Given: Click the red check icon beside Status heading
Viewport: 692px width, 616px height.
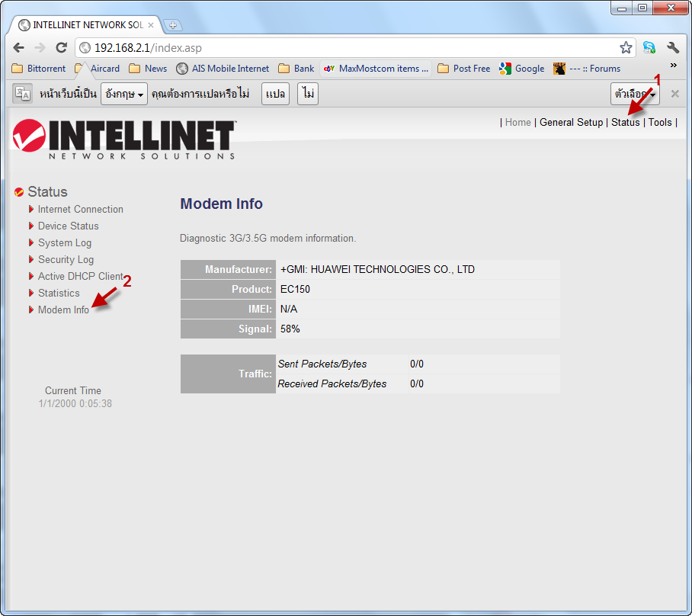Looking at the screenshot, I should click(18, 192).
